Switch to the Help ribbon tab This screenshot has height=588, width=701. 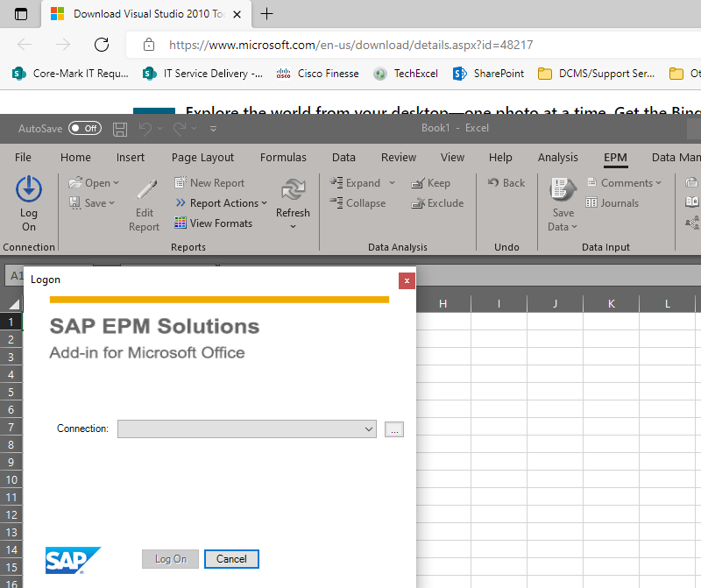point(500,158)
